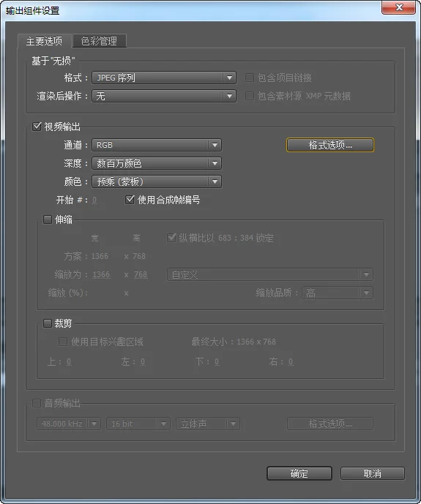Toggle the 使用合成帧编号 checkbox
421x504 pixels.
(x=130, y=200)
